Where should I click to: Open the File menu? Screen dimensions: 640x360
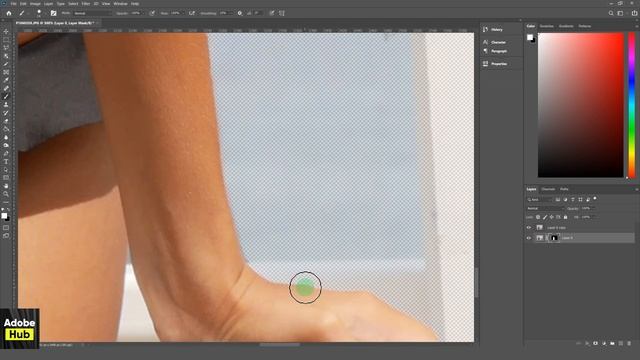pos(13,3)
